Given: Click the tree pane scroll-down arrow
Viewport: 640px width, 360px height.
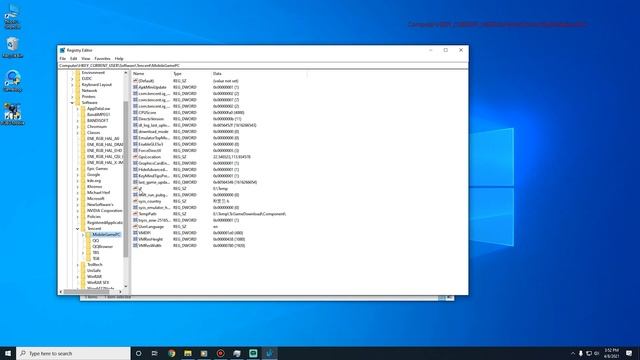Looking at the screenshot, I should [x=126, y=287].
